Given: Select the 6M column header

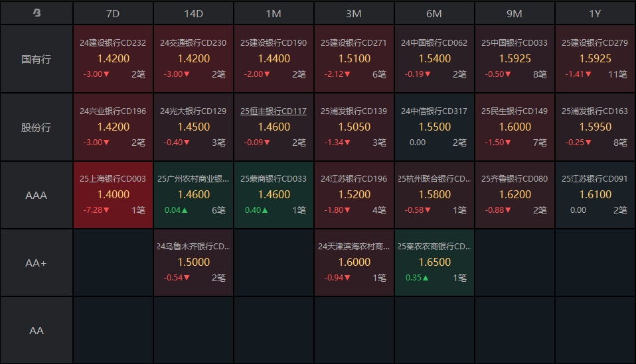Looking at the screenshot, I should click(434, 13).
